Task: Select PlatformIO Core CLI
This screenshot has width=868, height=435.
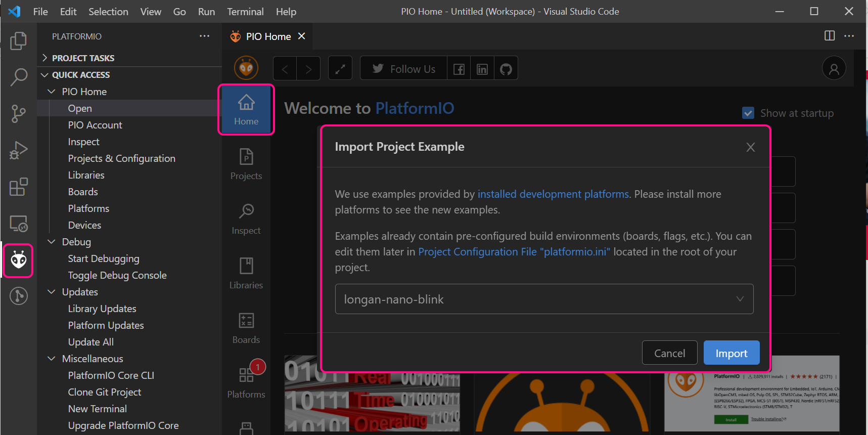Action: pyautogui.click(x=129, y=375)
